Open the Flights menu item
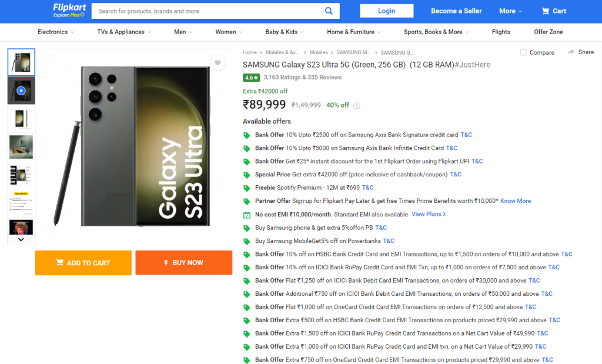The height and width of the screenshot is (364, 602). (500, 32)
